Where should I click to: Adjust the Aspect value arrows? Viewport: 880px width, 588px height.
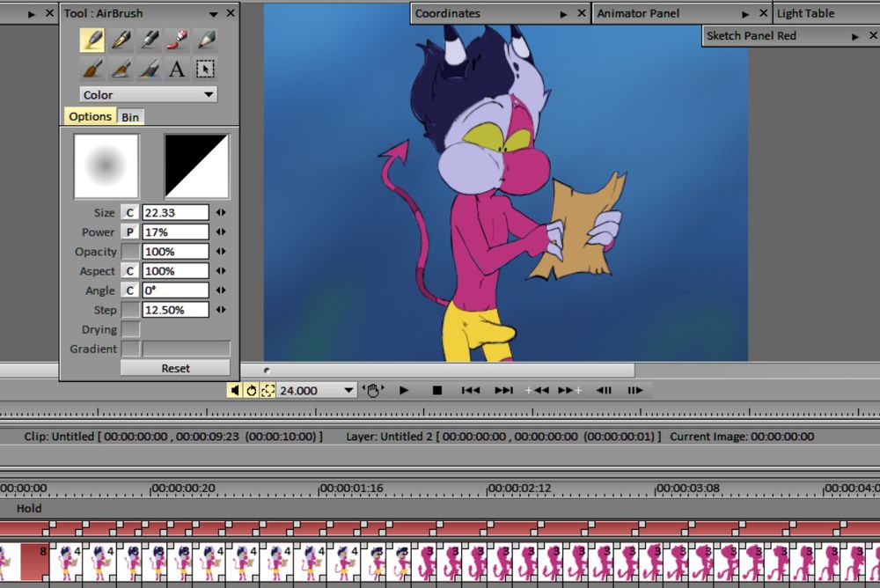point(221,271)
